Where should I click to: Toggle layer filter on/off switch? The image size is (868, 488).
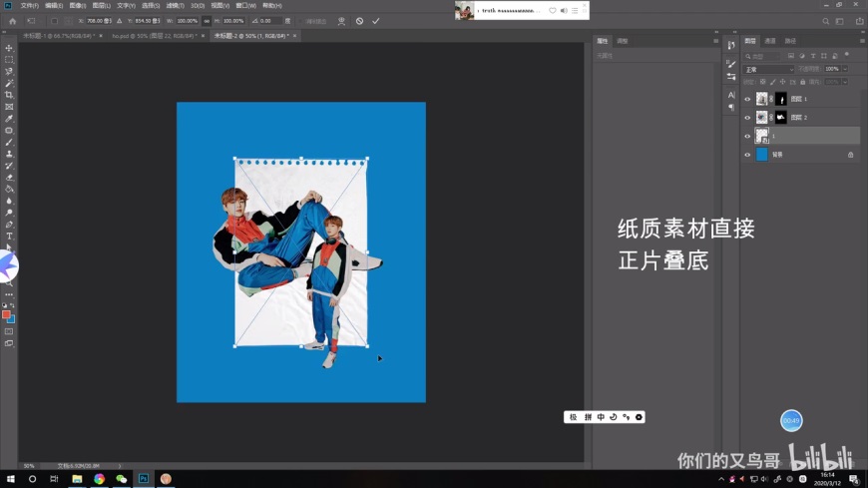point(847,55)
